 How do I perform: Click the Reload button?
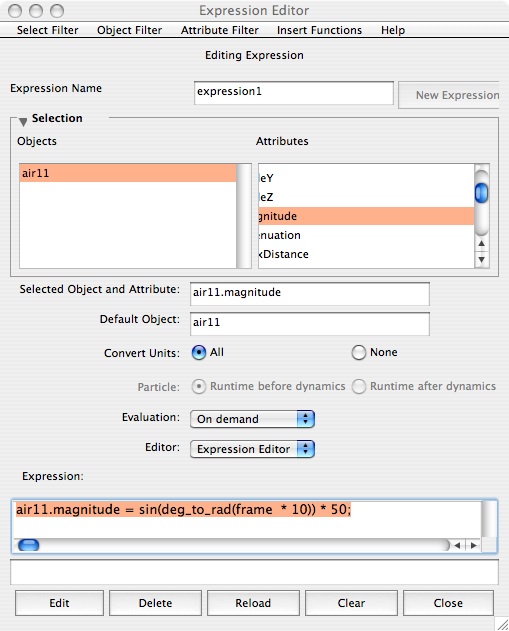point(253,603)
